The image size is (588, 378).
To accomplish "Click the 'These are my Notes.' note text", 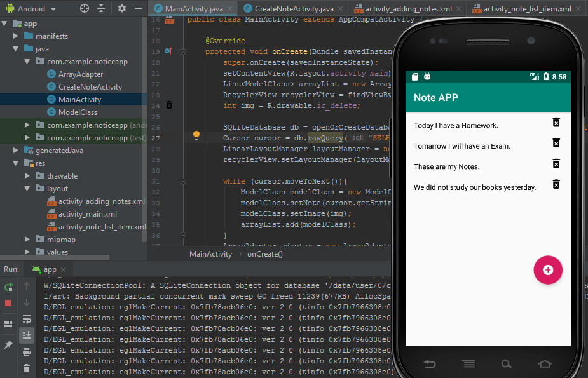I will pyautogui.click(x=446, y=166).
